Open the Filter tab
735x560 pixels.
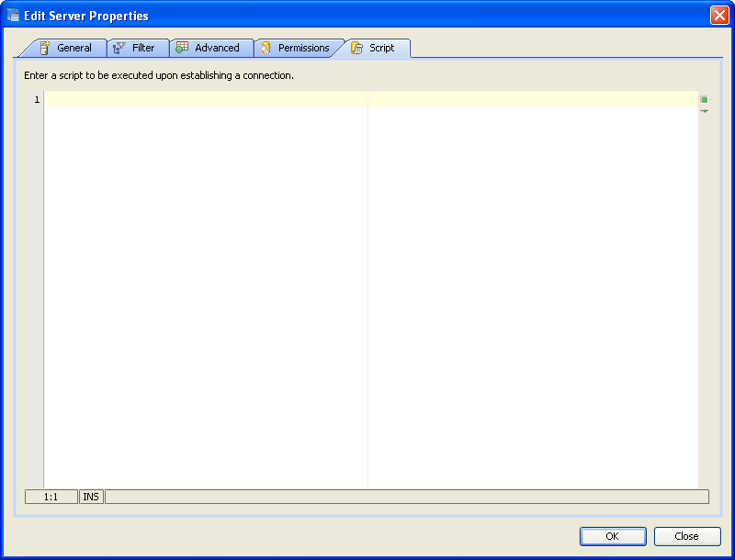pos(138,48)
